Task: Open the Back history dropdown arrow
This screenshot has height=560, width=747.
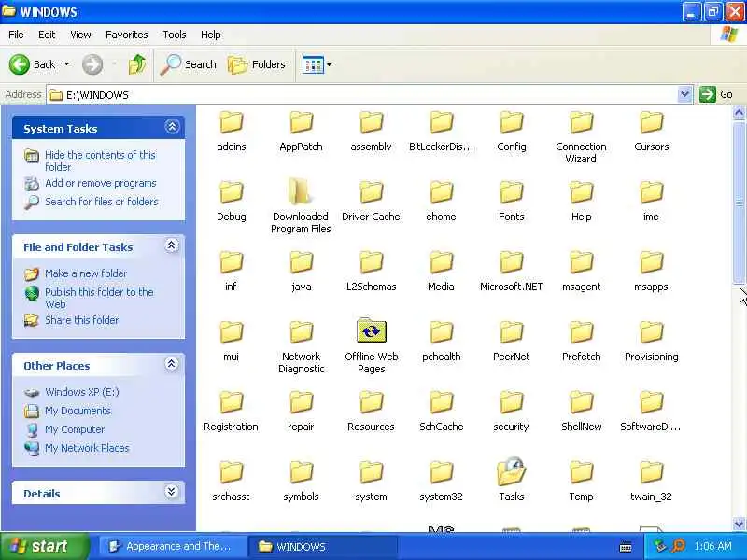Action: pos(66,64)
